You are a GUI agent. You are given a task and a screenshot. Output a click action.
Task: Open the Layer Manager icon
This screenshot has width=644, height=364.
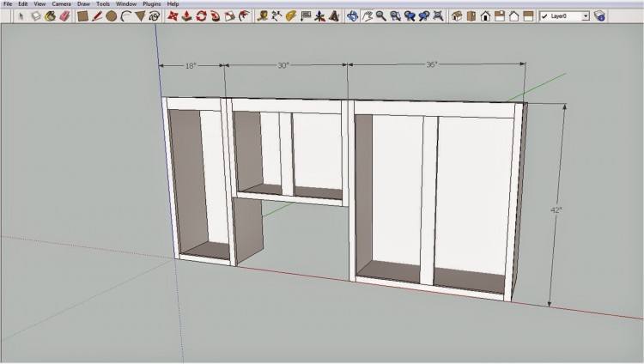tap(599, 16)
